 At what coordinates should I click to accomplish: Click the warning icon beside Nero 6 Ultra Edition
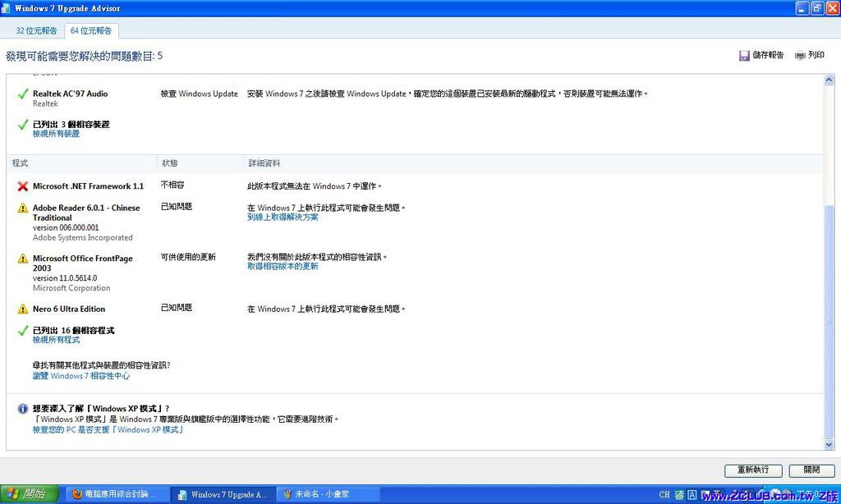point(22,309)
